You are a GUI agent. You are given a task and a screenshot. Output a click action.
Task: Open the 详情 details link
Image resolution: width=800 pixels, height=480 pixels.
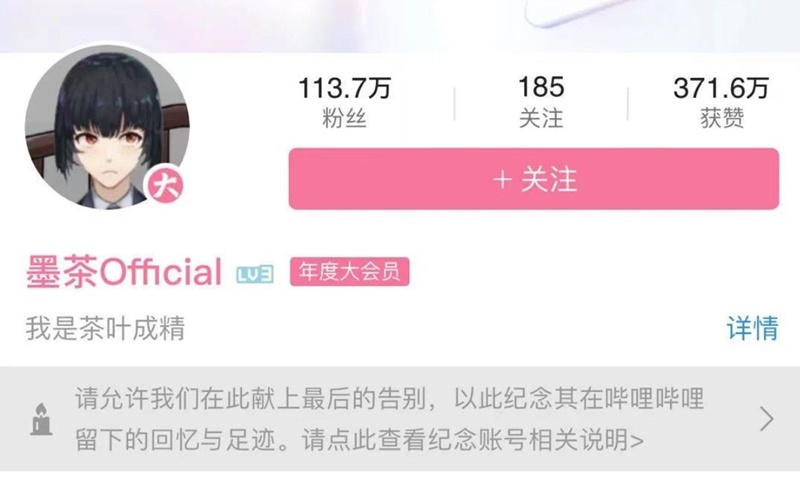753,328
